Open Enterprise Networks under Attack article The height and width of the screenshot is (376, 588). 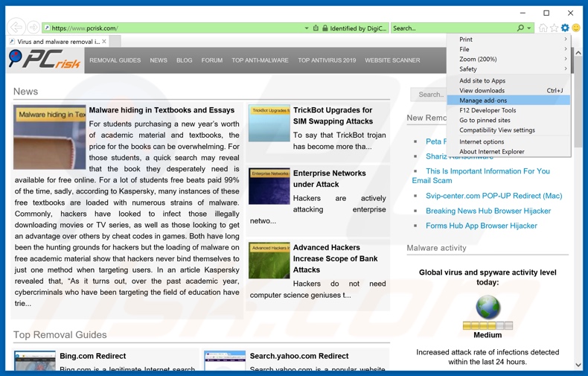coord(329,179)
